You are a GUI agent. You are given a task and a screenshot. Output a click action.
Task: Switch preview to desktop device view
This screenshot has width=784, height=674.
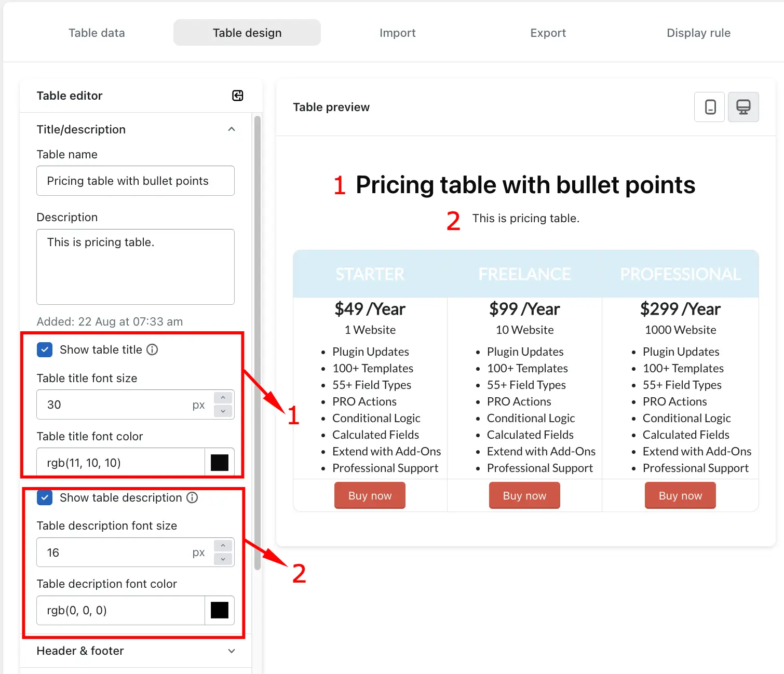743,107
